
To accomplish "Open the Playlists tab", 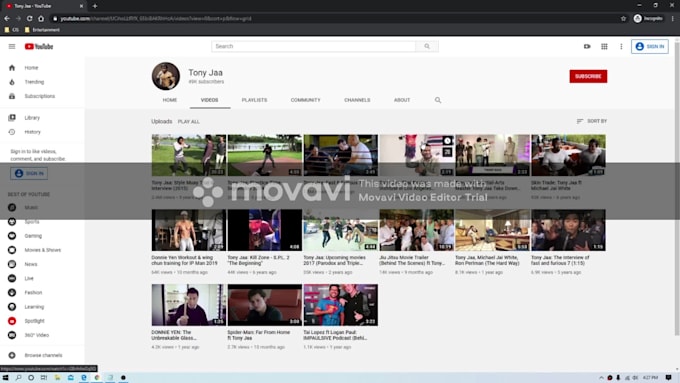I will [x=255, y=100].
